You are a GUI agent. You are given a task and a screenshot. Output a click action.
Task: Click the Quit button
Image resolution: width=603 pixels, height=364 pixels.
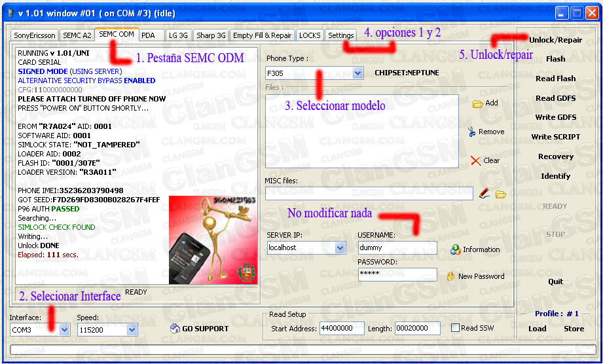(x=555, y=282)
